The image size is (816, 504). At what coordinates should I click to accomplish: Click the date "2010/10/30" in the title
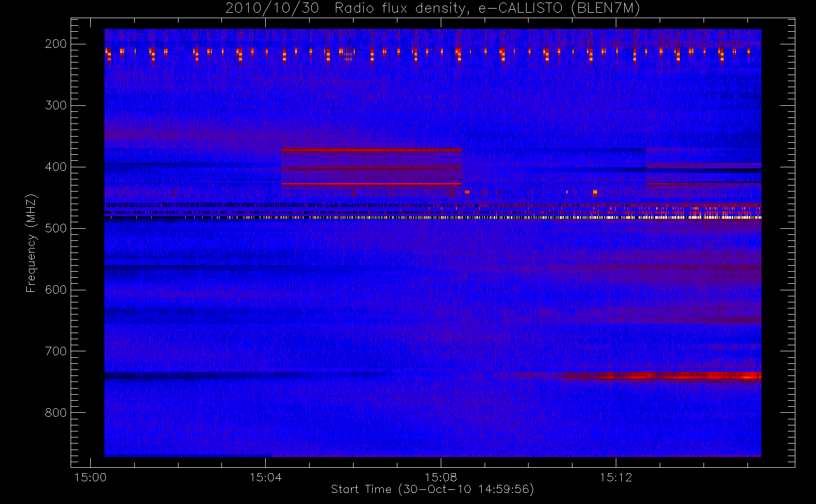[x=272, y=8]
